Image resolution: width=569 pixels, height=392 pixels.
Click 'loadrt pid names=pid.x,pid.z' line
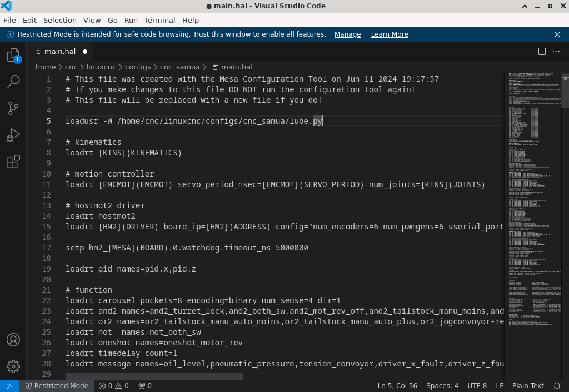click(131, 269)
